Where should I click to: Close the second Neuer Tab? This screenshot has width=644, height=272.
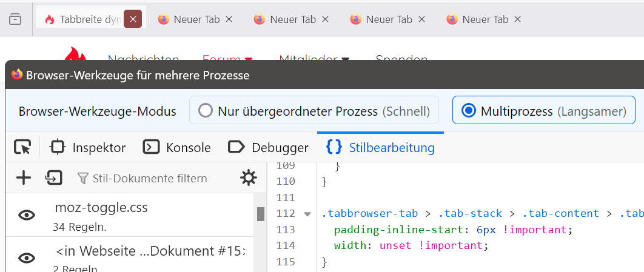click(x=325, y=19)
